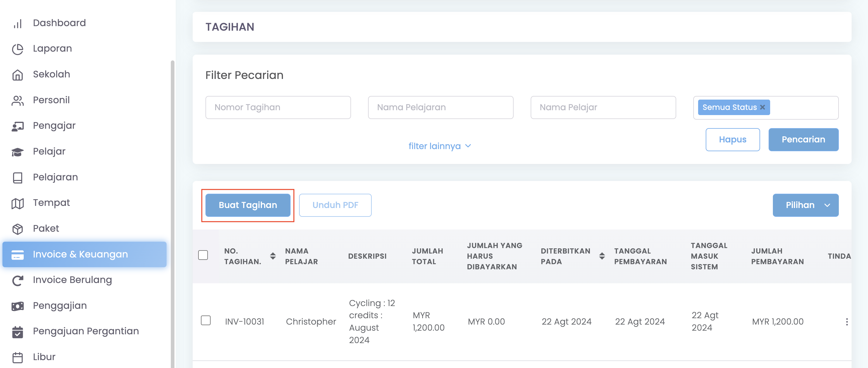This screenshot has width=868, height=368.
Task: Open Penggajian in the sidebar
Action: pyautogui.click(x=60, y=305)
